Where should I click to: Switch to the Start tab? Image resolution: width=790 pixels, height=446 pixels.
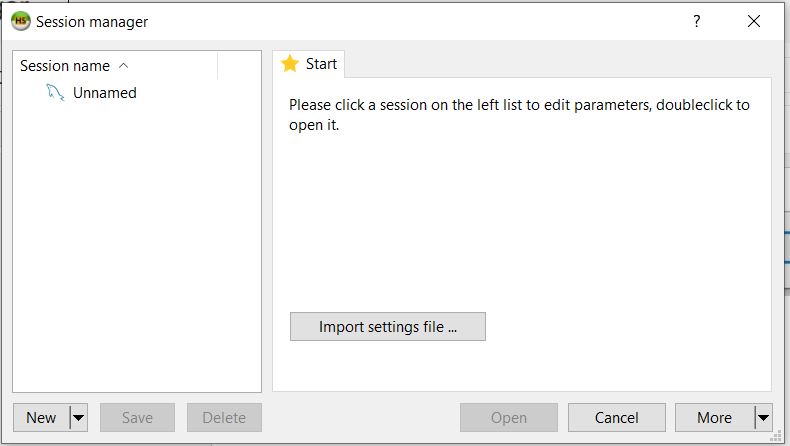[310, 64]
